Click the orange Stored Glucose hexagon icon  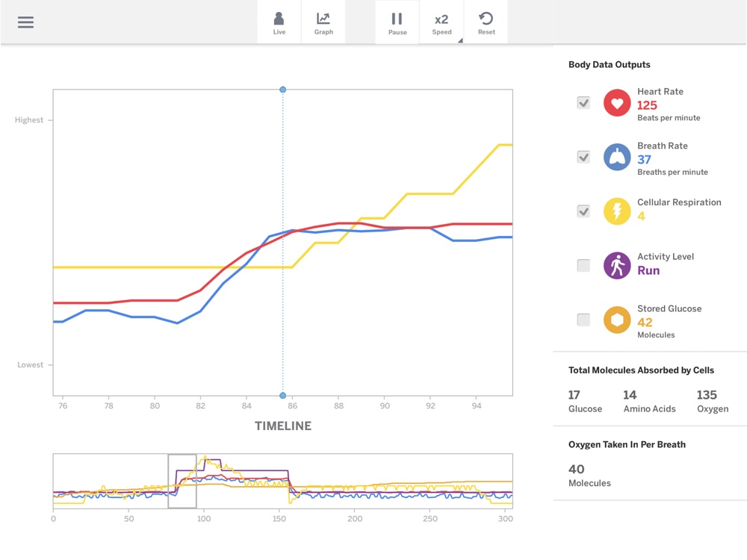tap(617, 320)
